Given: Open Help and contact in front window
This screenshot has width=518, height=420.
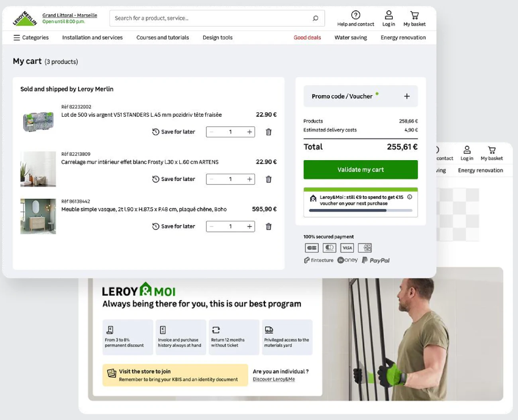Looking at the screenshot, I should click(355, 19).
